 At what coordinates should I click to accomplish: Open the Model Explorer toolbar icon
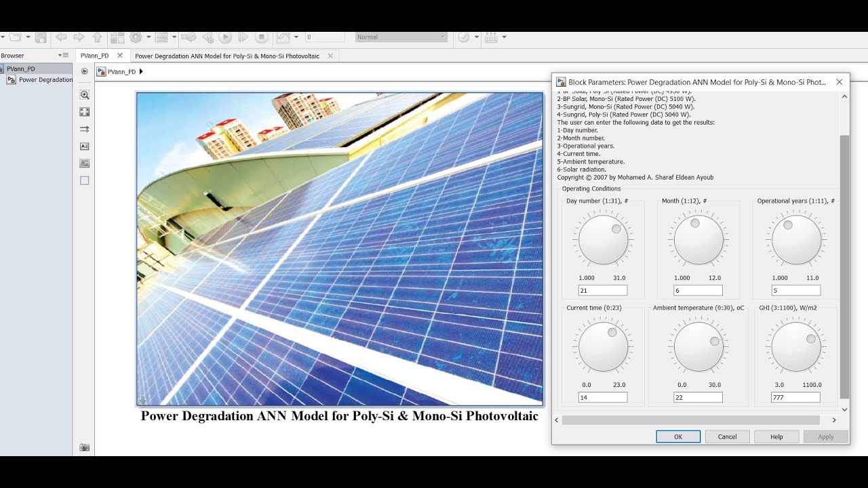coord(161,37)
